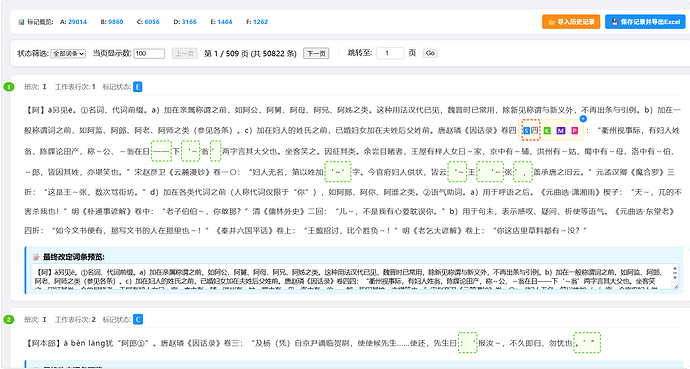Focus the 跳转至 page number field
The image size is (690, 369).
(390, 53)
